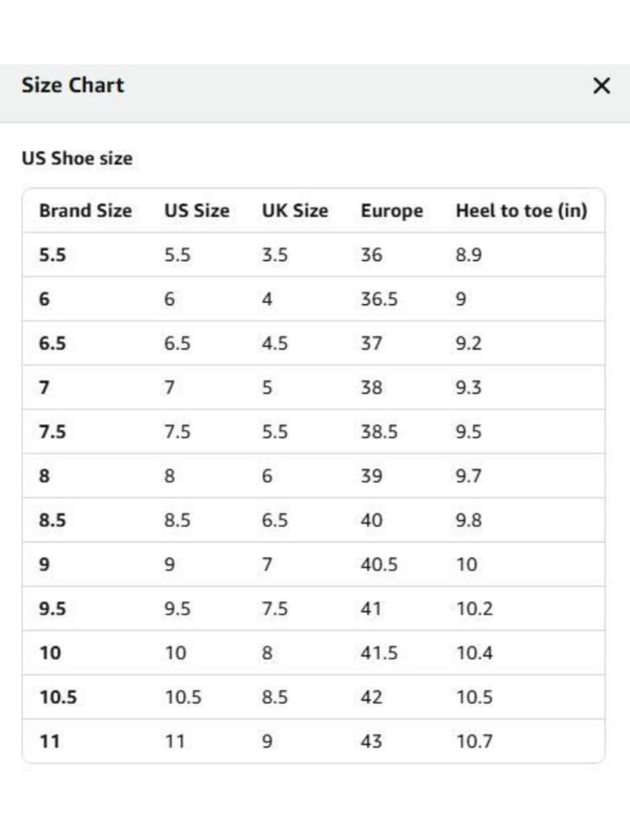This screenshot has width=630, height=840.
Task: Click heel to toe value 8.9
Action: tap(469, 255)
